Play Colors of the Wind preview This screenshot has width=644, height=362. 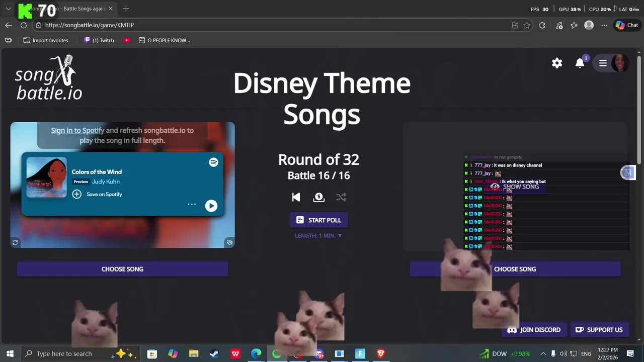pos(211,206)
